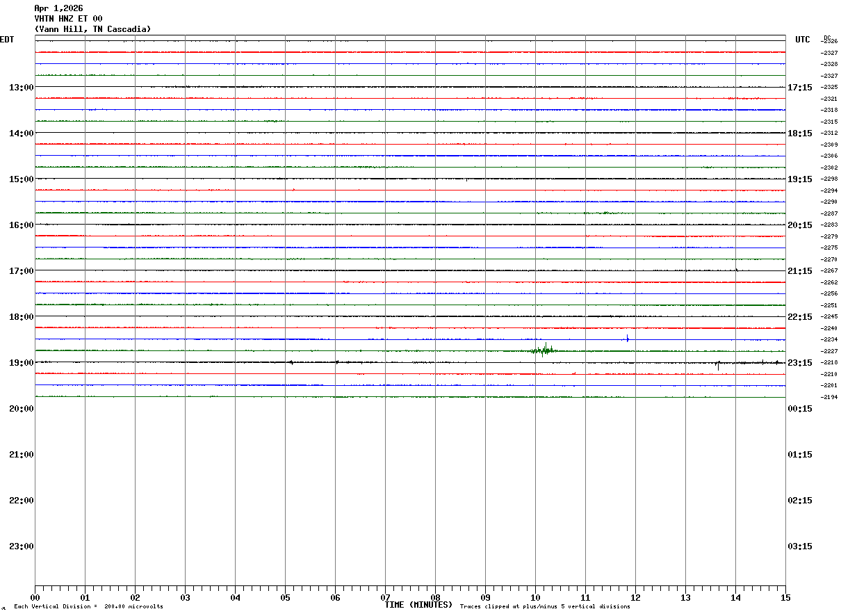The height and width of the screenshot is (616, 841).
Task: Click the 10 minute axis label
Action: point(535,597)
